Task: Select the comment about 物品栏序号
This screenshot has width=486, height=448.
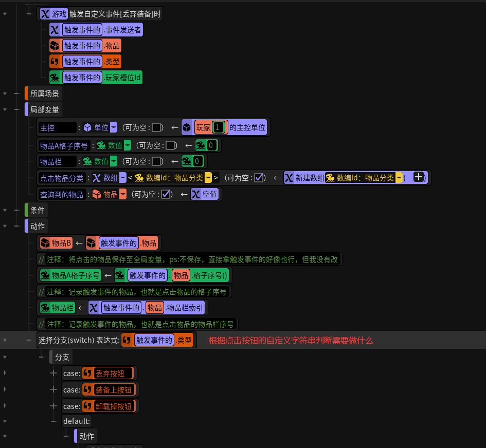Action: 137,324
